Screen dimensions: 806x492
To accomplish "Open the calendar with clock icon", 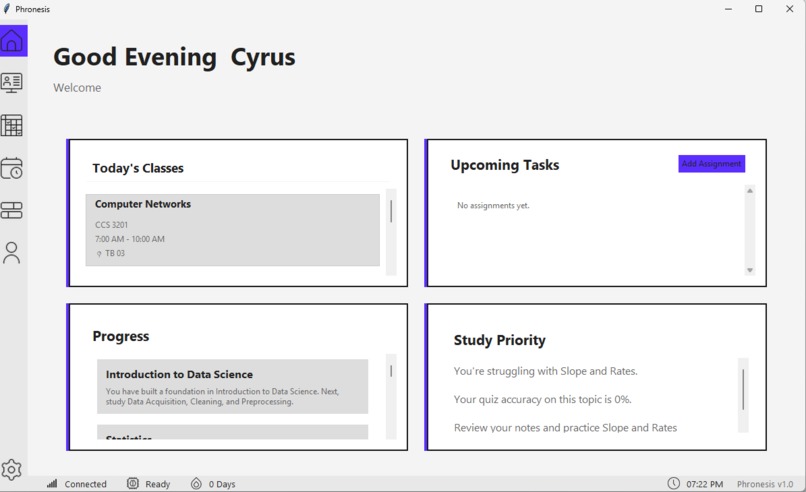I will coord(11,168).
